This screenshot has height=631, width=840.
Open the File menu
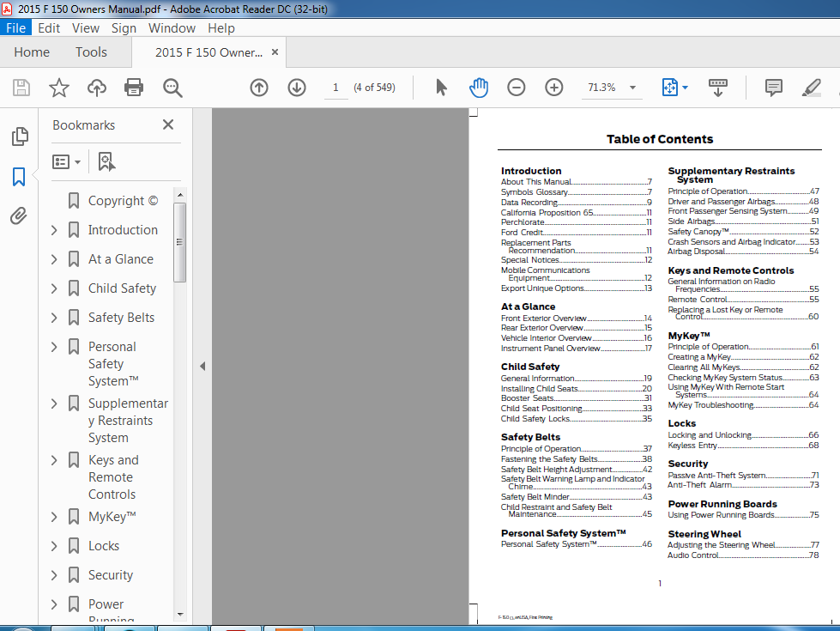(x=16, y=27)
